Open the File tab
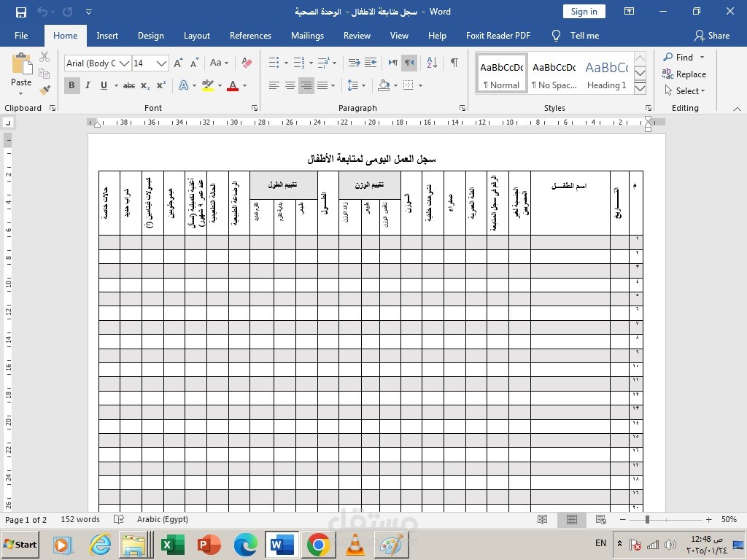The height and width of the screenshot is (560, 747). point(21,36)
